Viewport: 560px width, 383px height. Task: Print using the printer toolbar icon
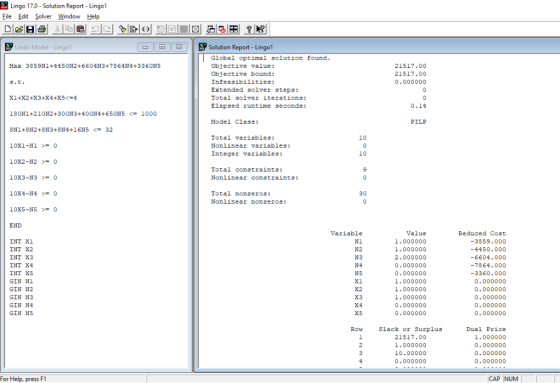(42, 29)
